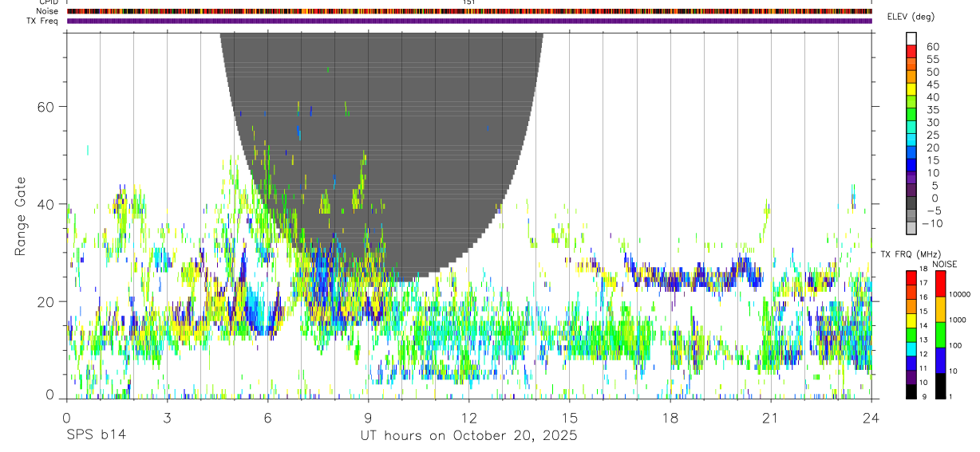Click the '55' label on the ELEV colorbar
This screenshot has height=452, width=980.
[932, 59]
